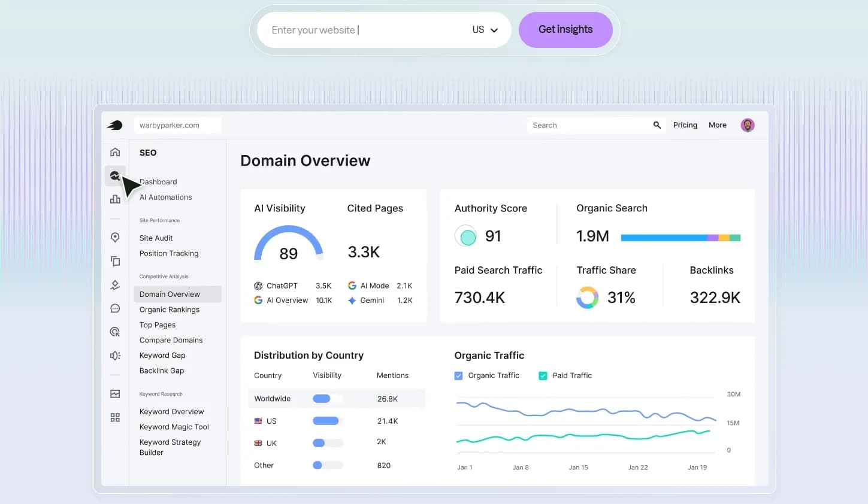This screenshot has width=868, height=504.
Task: Click the UK visibility bar
Action: tap(328, 443)
